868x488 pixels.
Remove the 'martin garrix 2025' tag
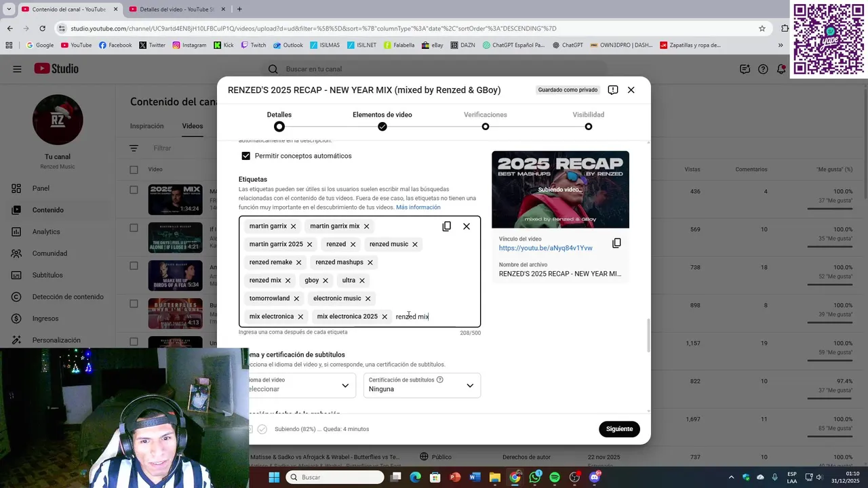tap(309, 244)
